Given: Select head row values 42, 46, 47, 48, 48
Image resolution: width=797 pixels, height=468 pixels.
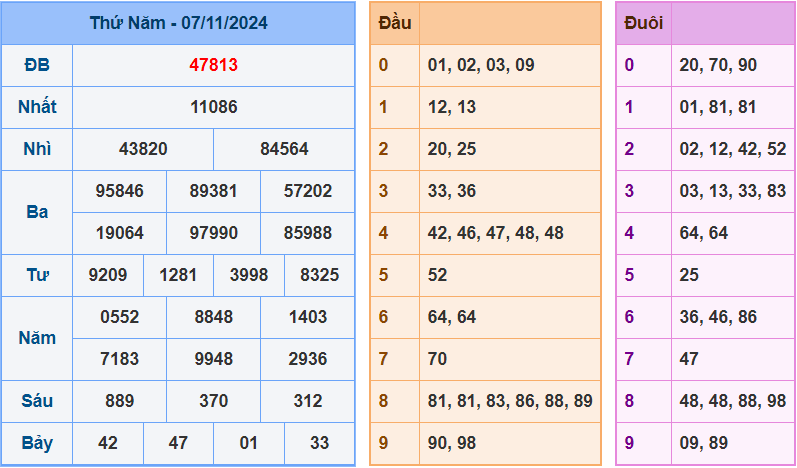Looking at the screenshot, I should [x=495, y=233].
